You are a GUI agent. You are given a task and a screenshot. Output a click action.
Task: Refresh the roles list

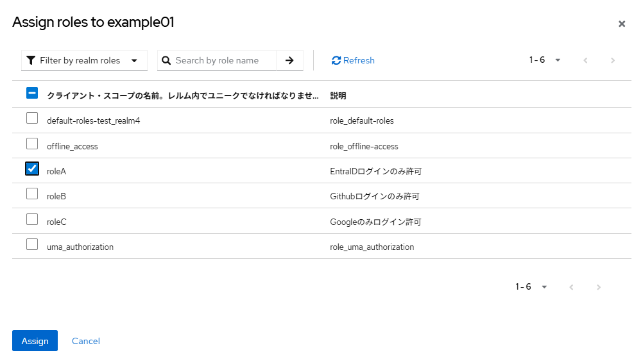(353, 61)
